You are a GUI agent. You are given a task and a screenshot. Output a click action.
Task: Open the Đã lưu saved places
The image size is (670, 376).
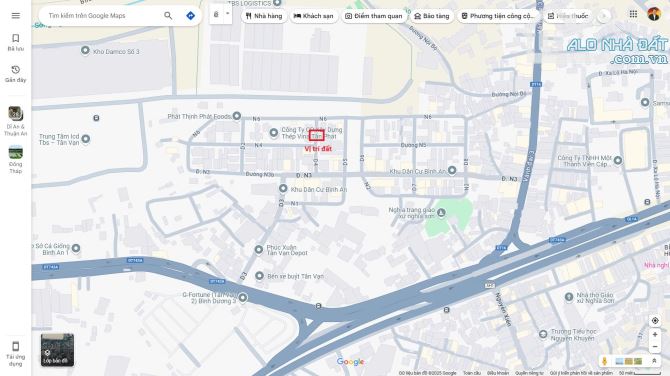coord(16,42)
